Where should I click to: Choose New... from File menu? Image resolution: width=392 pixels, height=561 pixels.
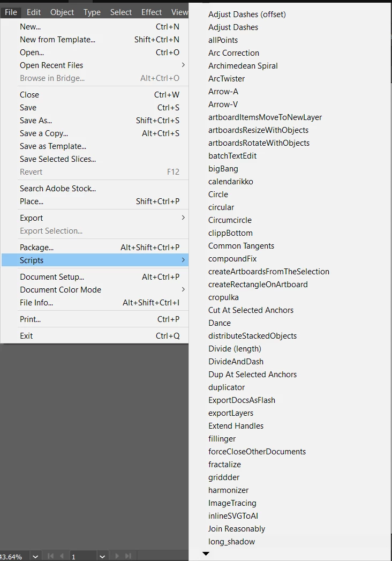tap(95, 27)
